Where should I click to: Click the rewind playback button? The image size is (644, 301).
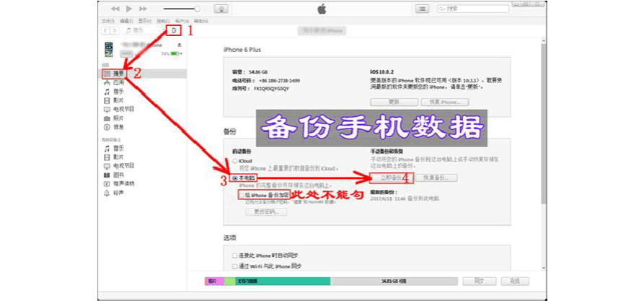pos(115,9)
